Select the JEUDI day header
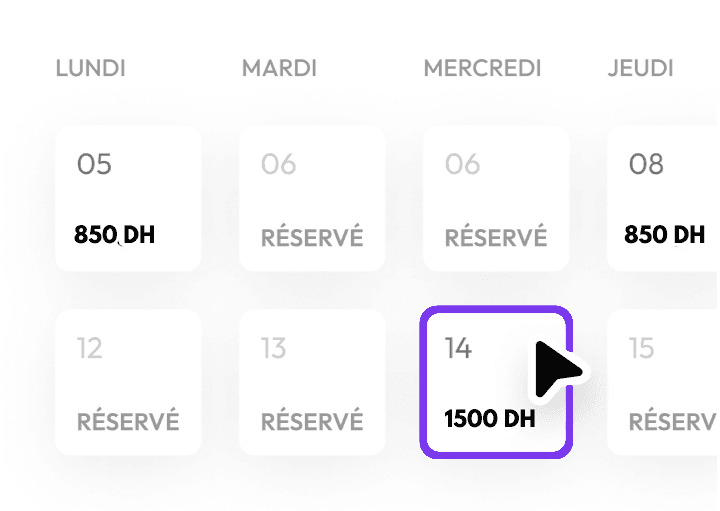 click(x=640, y=69)
